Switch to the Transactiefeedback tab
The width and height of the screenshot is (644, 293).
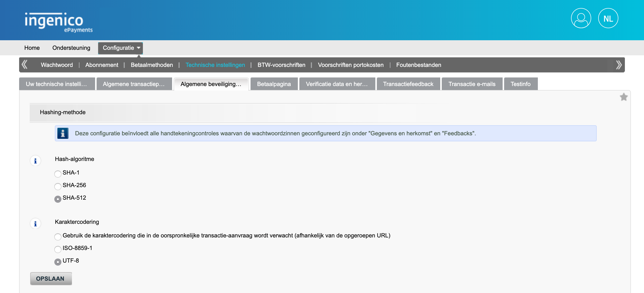(x=408, y=84)
